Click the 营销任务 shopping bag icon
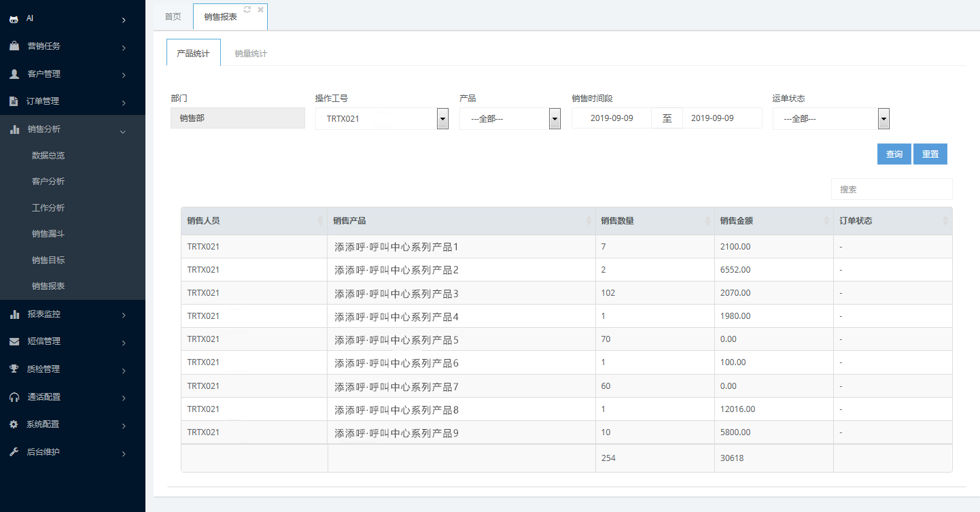The width and height of the screenshot is (980, 512). click(14, 46)
